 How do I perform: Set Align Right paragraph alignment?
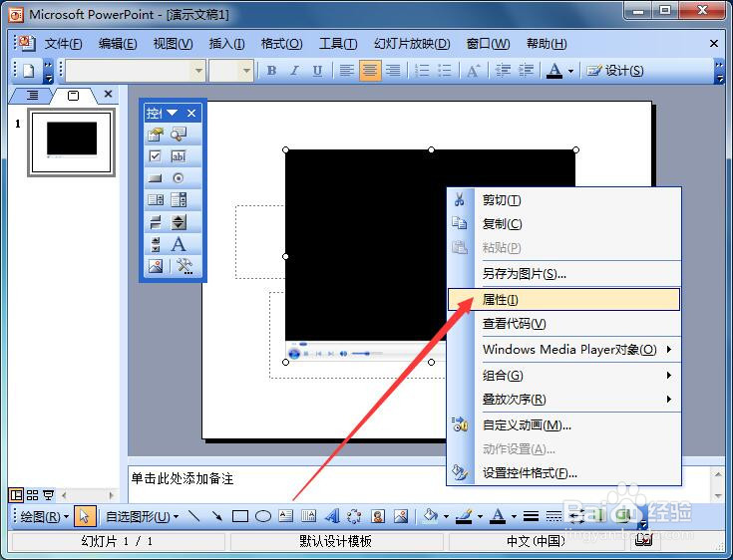pyautogui.click(x=393, y=71)
